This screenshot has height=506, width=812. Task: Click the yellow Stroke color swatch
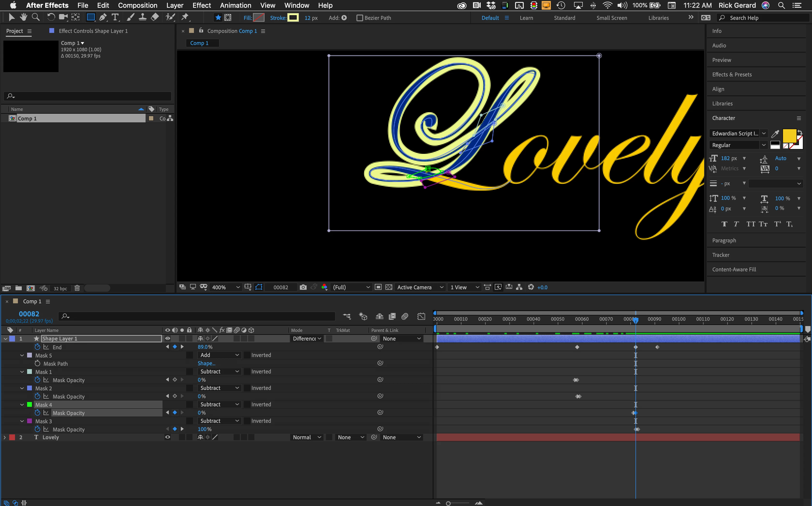pos(293,18)
